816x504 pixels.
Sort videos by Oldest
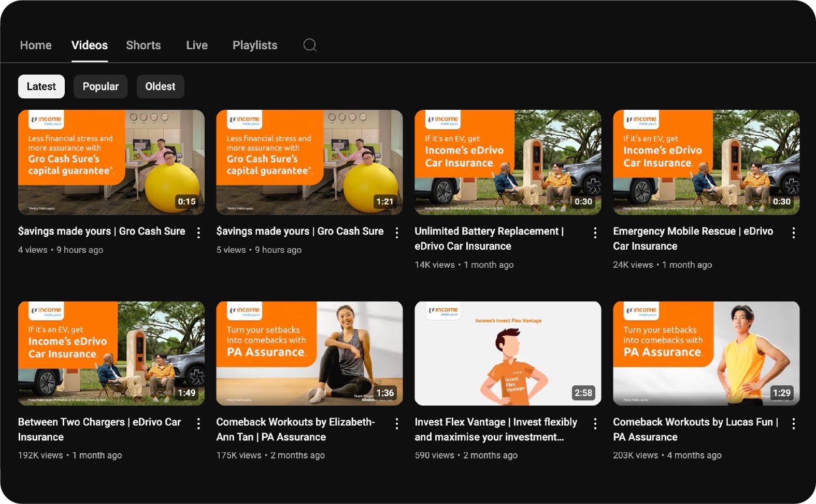(160, 87)
